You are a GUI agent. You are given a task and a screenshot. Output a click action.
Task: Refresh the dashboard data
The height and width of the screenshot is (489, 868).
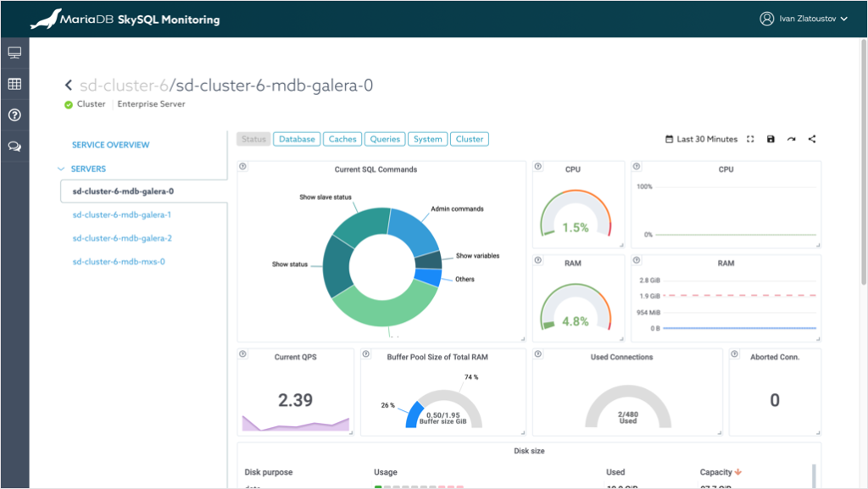(791, 138)
